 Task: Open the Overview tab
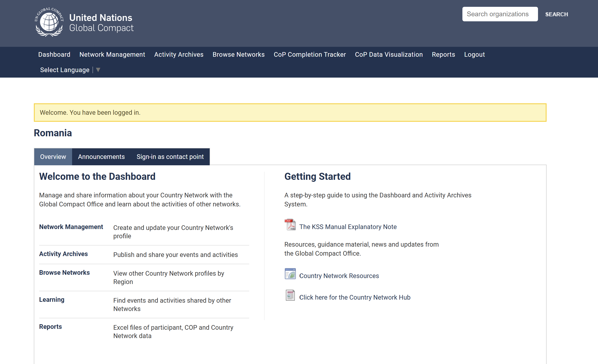coord(53,157)
